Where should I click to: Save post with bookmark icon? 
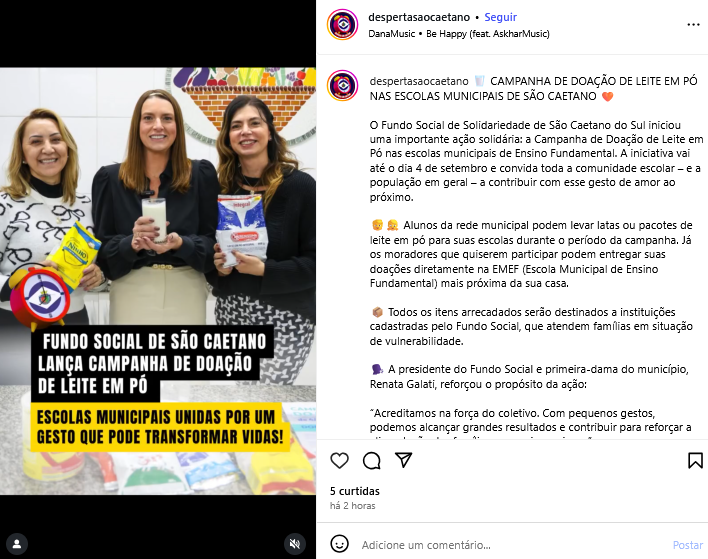coord(695,461)
